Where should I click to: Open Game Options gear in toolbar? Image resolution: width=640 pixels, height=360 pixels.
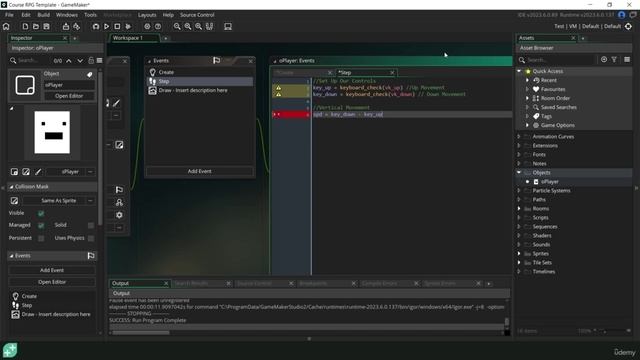point(147,27)
